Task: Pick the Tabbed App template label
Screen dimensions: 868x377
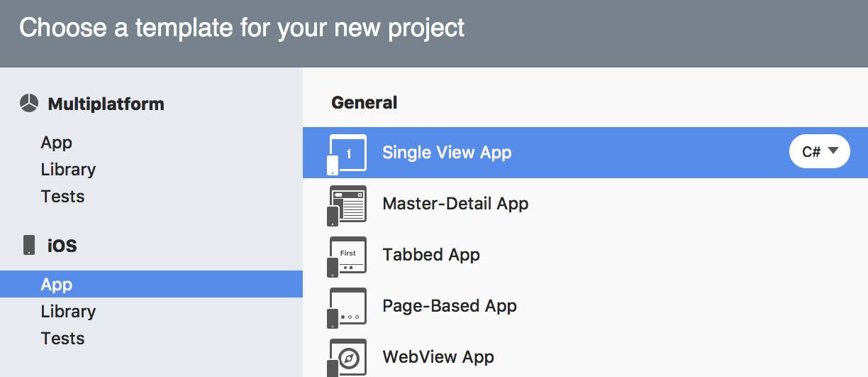Action: pos(431,255)
